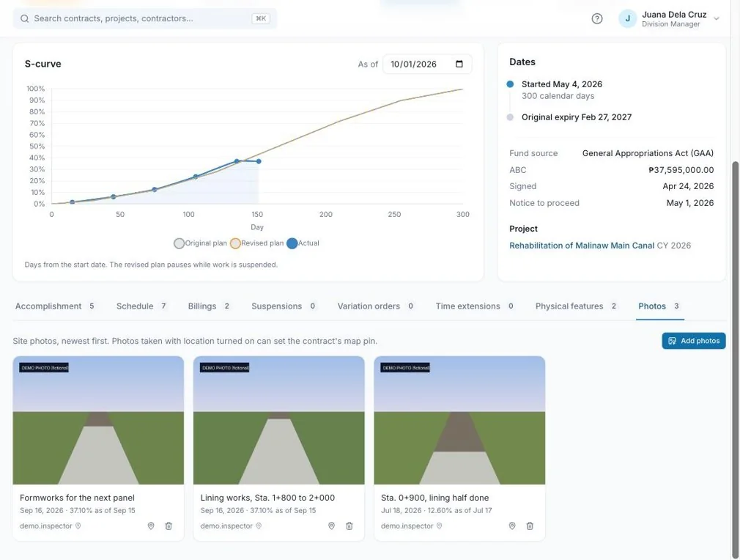Open the As of date 10/01/2026 field
Viewport: 740px width, 560px height.
tap(427, 65)
